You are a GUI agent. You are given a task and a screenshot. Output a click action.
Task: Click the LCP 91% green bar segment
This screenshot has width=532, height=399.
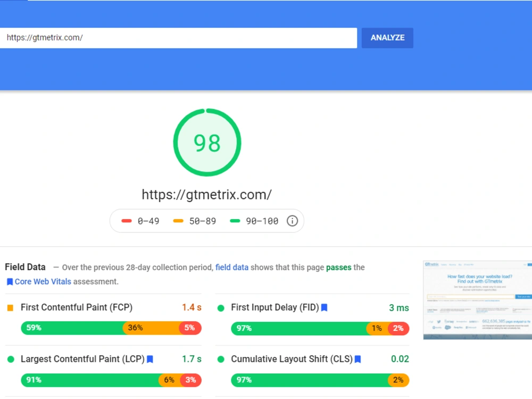pyautogui.click(x=90, y=380)
